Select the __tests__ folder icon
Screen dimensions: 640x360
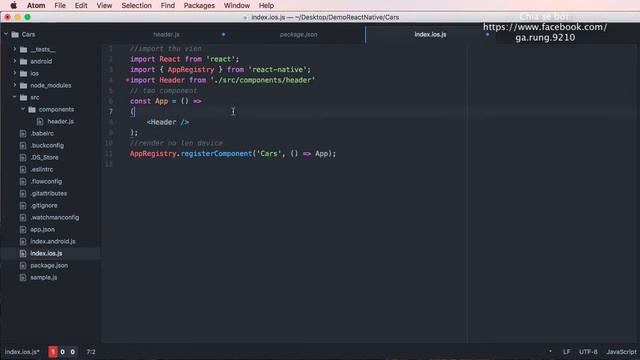coord(24,49)
